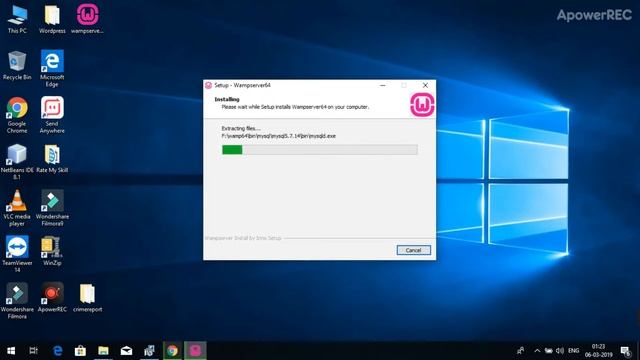Open Task View on taskbar
The width and height of the screenshot is (640, 360).
33,351
